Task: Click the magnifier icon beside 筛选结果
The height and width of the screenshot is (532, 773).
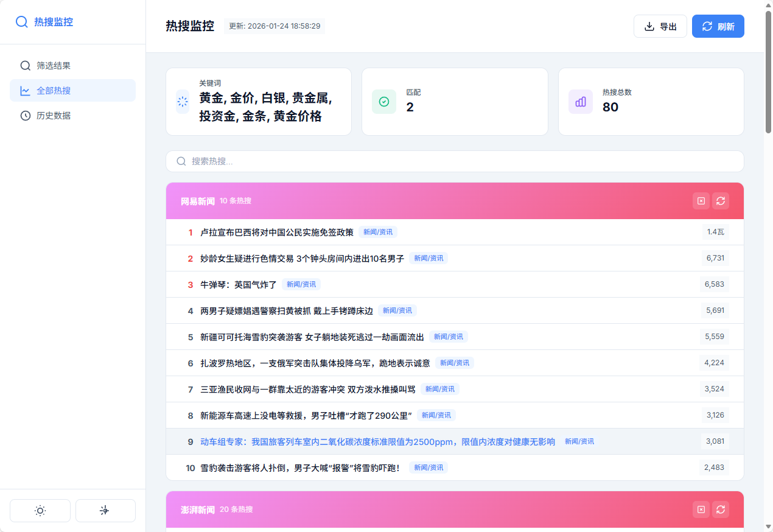Action: [x=25, y=65]
